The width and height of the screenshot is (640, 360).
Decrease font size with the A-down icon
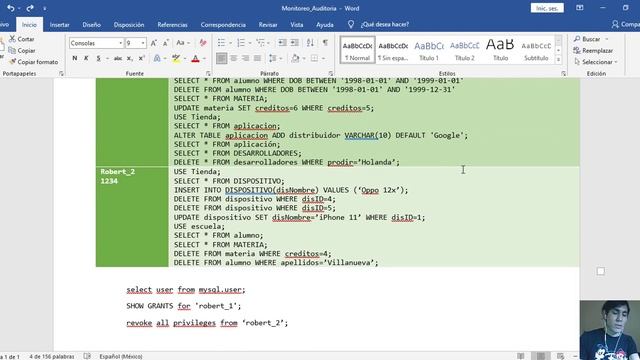click(x=166, y=43)
